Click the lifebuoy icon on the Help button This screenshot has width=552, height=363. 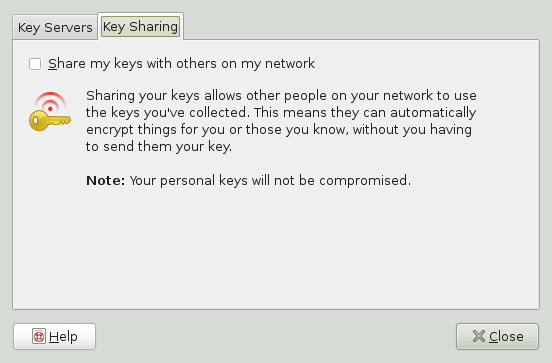tap(39, 336)
